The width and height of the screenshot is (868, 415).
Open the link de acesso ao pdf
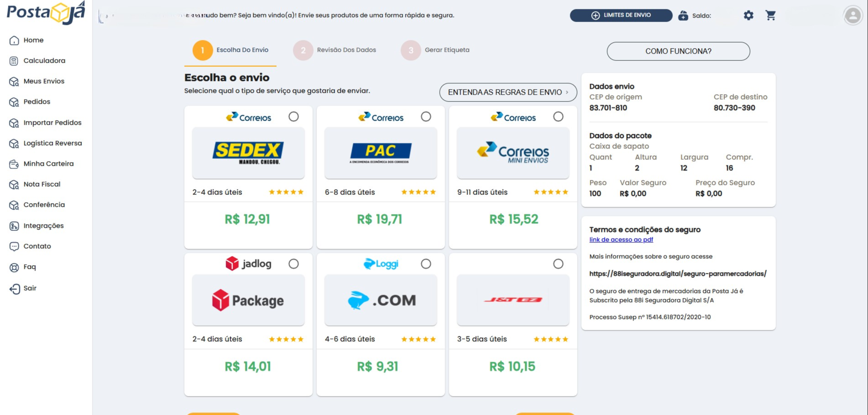pyautogui.click(x=621, y=240)
